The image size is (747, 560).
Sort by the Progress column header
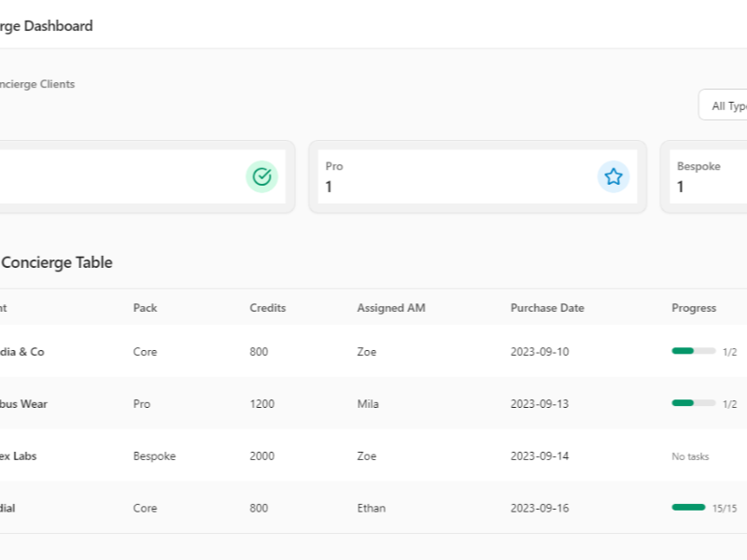694,308
